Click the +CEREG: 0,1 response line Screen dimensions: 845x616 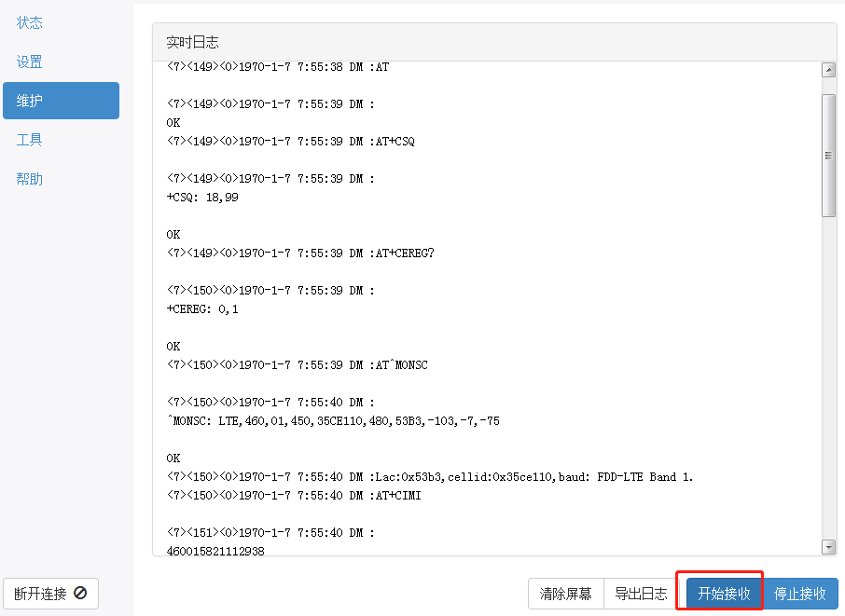(x=202, y=309)
